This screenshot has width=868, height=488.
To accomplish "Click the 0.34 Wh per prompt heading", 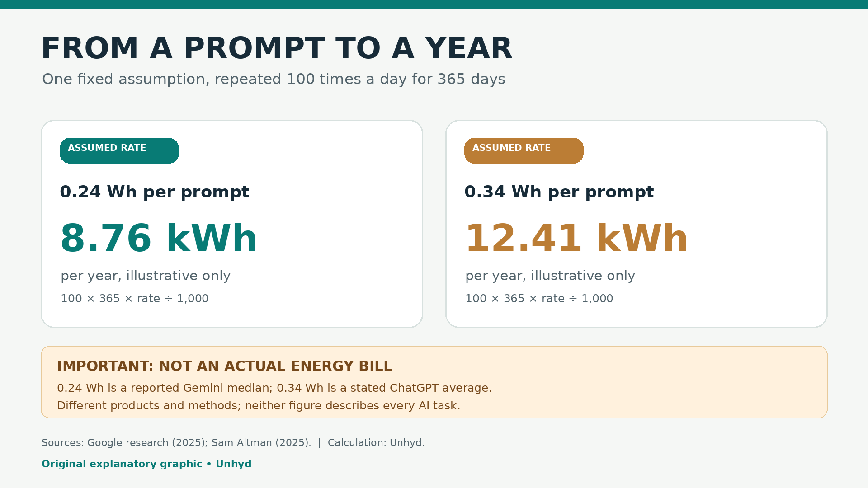I will tap(559, 192).
